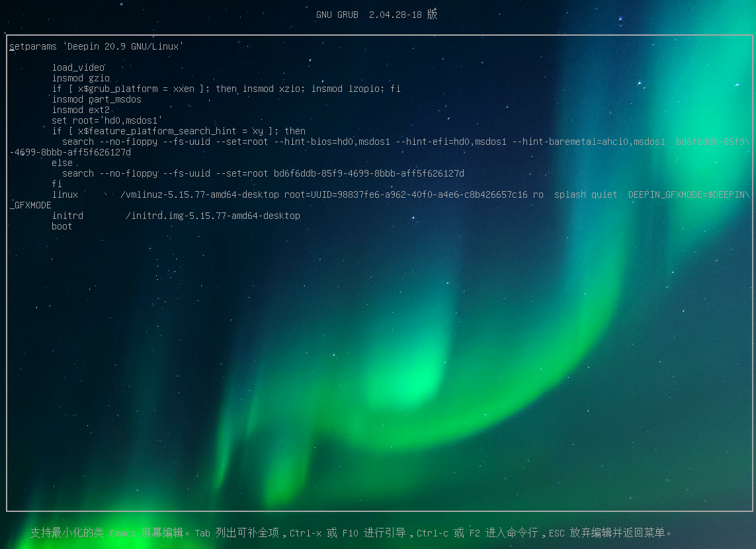This screenshot has height=549, width=756.
Task: Click the 'insmod part_msdos' line
Action: (97, 100)
